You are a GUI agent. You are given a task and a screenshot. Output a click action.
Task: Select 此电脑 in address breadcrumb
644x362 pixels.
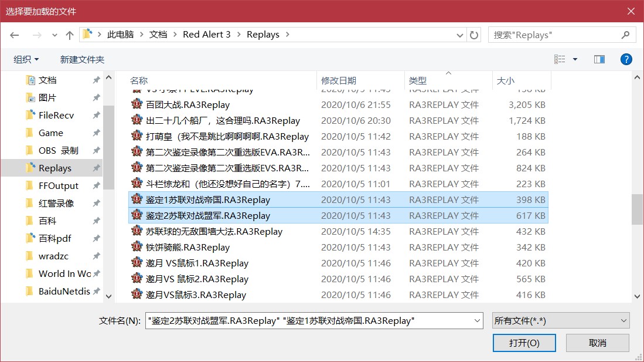pos(120,35)
